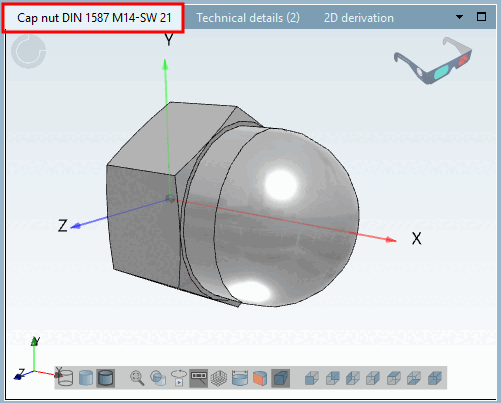Select the front face cube view
Image resolution: width=501 pixels, height=403 pixels.
312,378
